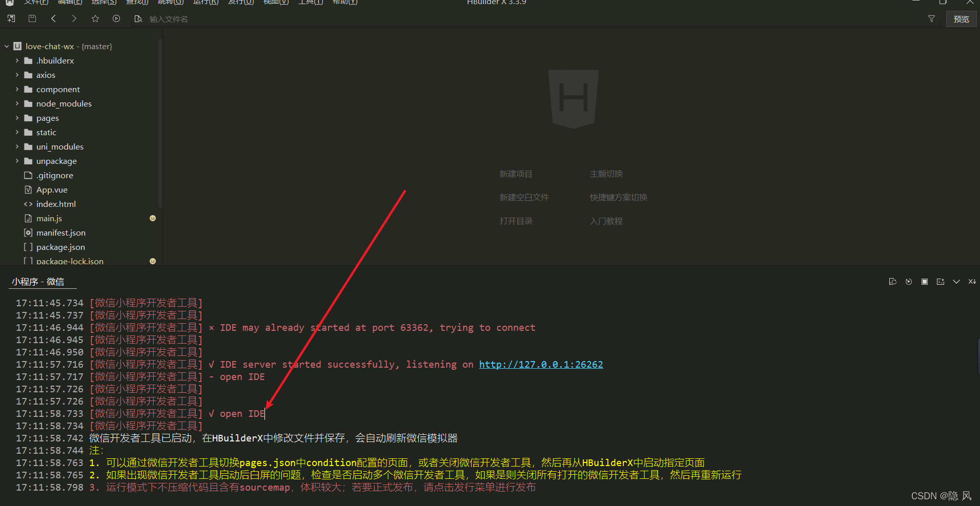Image resolution: width=980 pixels, height=506 pixels.
Task: Open the 工具(T) menu
Action: [x=311, y=3]
